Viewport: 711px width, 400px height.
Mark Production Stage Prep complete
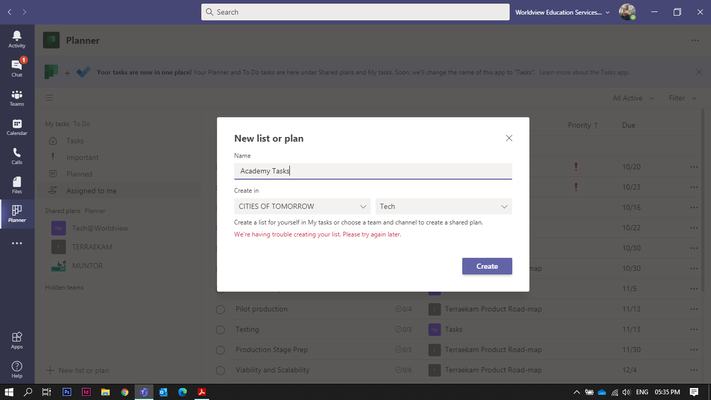tap(220, 350)
